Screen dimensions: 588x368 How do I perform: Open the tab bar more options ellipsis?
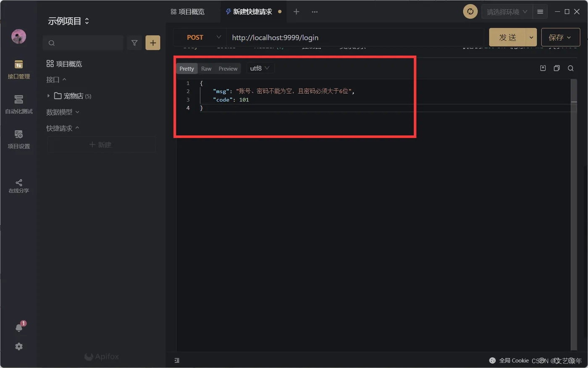[x=315, y=12]
